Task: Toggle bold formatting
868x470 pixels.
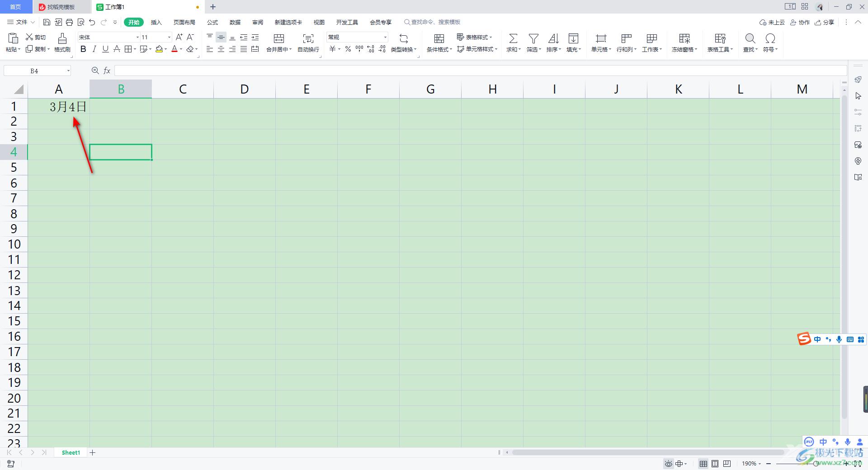Action: (83, 49)
